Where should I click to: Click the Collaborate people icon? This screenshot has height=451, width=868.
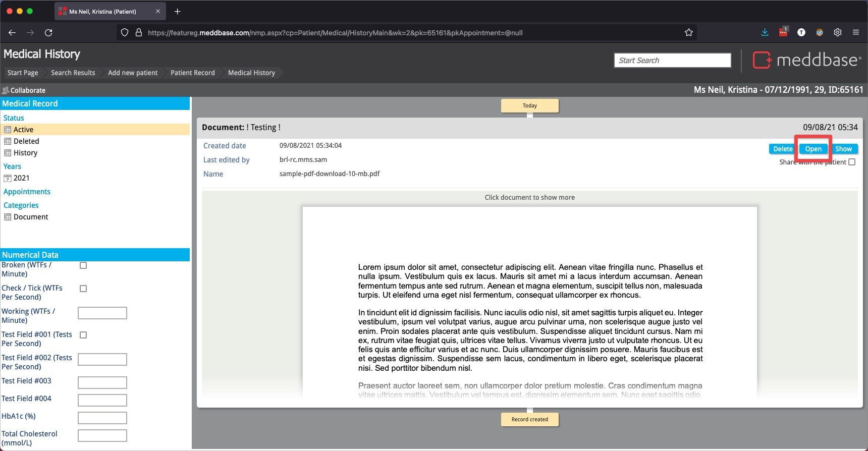pyautogui.click(x=6, y=90)
